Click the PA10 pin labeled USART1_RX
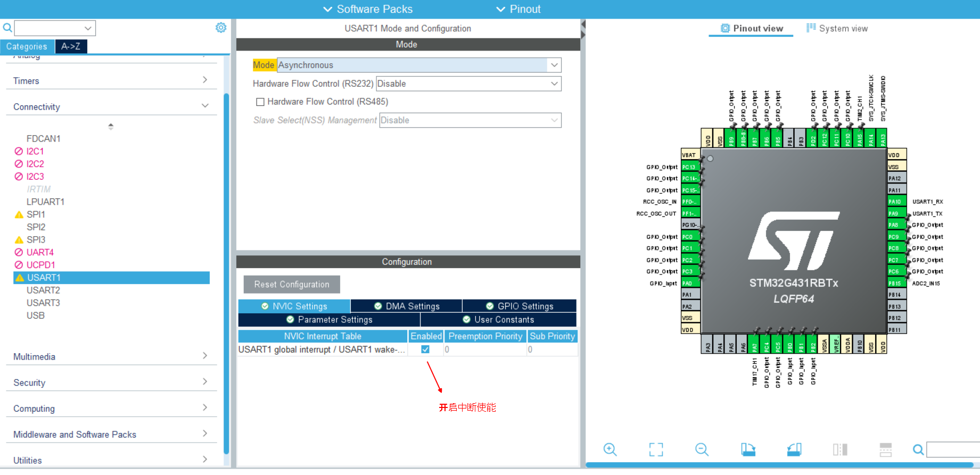 (896, 202)
